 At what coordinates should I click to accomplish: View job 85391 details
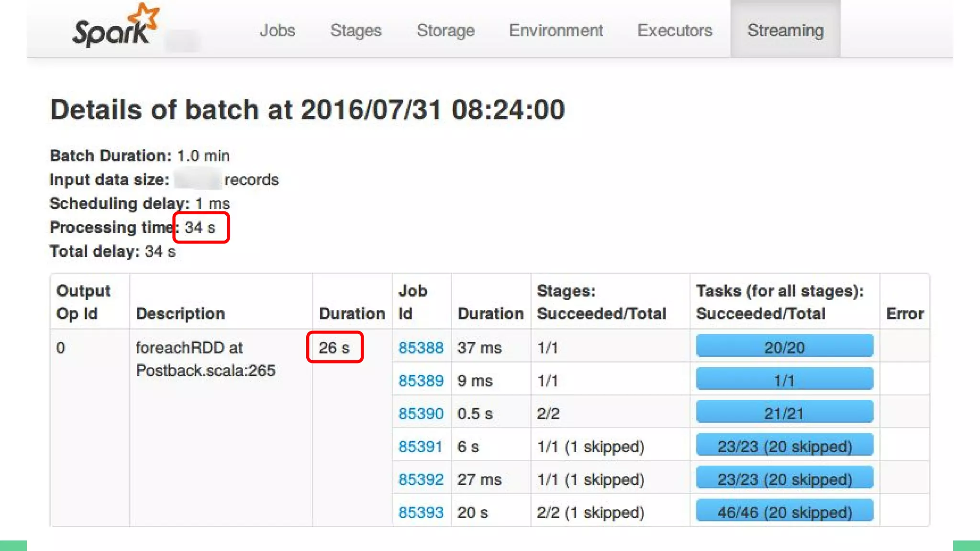tap(420, 447)
